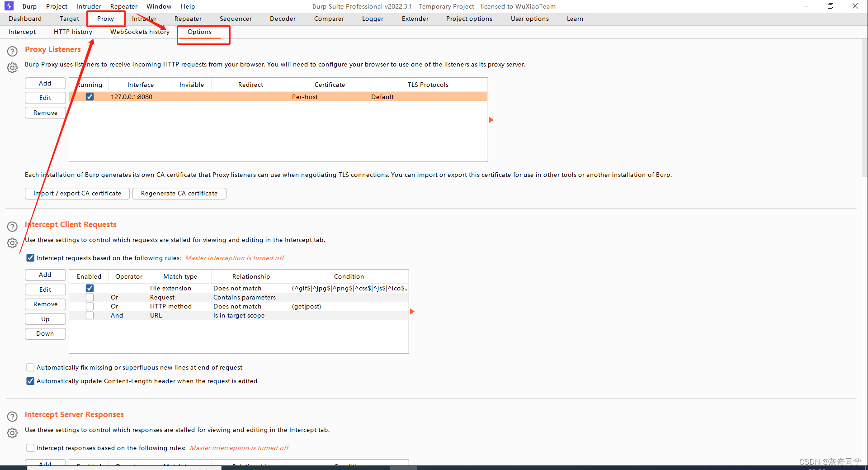The image size is (868, 470).
Task: Click the Match type column header
Action: 180,276
